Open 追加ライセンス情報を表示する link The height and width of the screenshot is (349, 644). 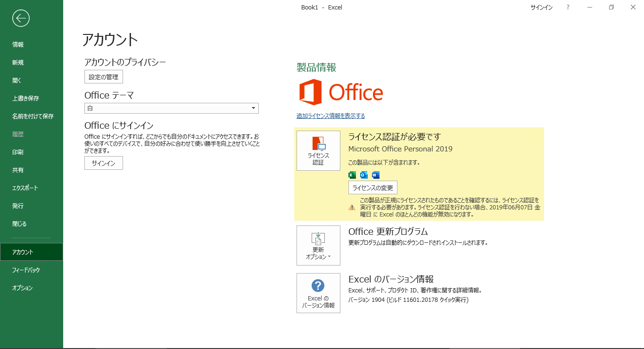330,116
